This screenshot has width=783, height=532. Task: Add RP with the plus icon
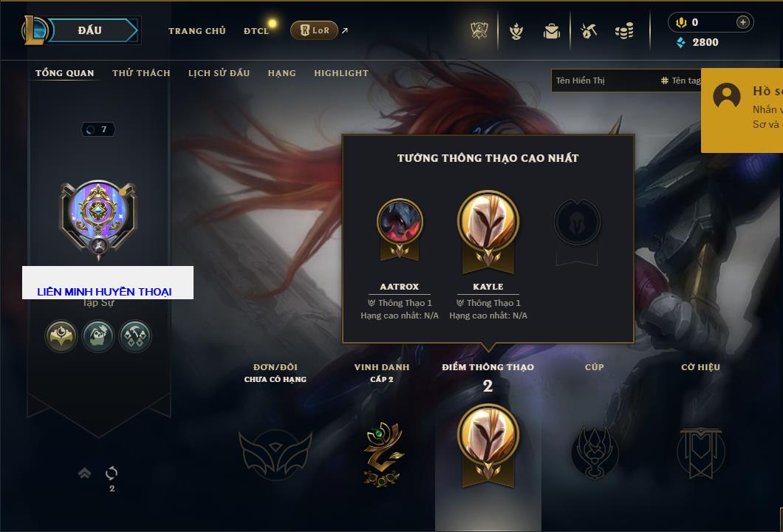tap(742, 22)
